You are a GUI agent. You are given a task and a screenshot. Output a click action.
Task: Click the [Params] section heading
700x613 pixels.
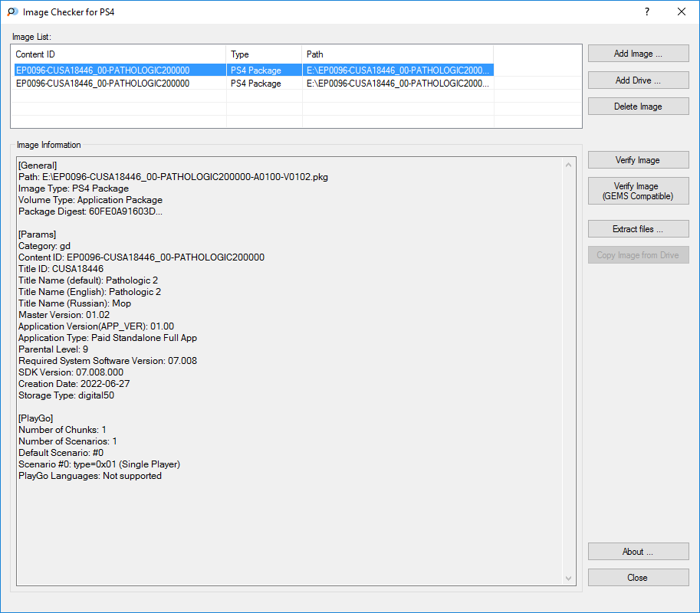click(x=37, y=234)
